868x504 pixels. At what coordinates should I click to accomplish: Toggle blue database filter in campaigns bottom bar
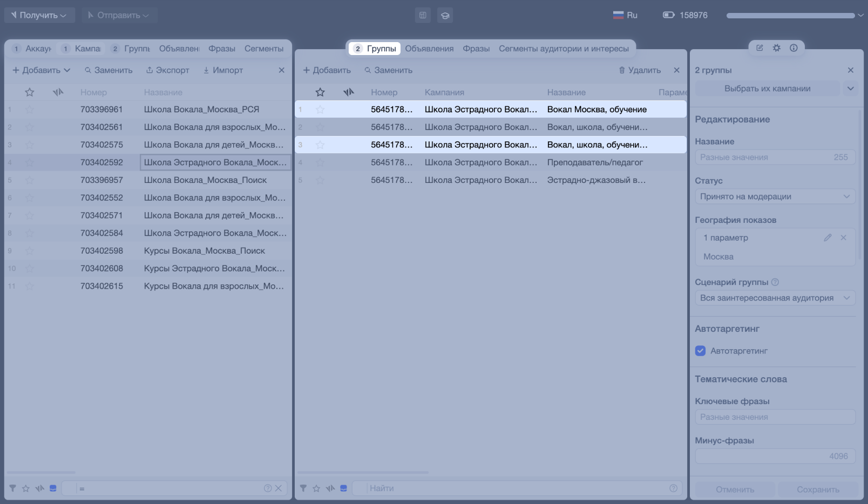coord(53,488)
